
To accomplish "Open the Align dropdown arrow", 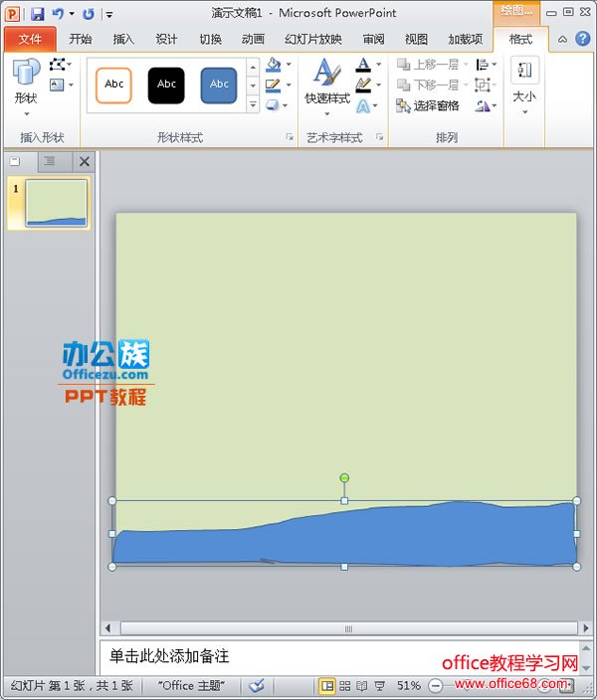I will (495, 65).
